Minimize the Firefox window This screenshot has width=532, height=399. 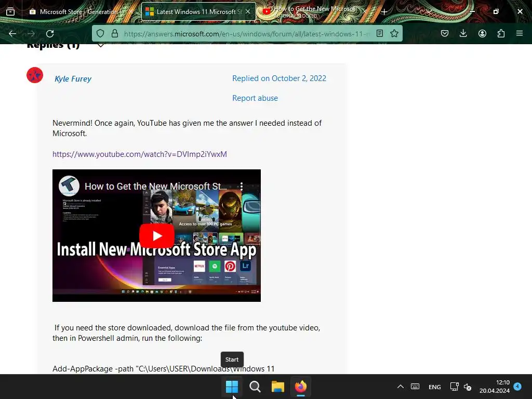[x=472, y=11]
